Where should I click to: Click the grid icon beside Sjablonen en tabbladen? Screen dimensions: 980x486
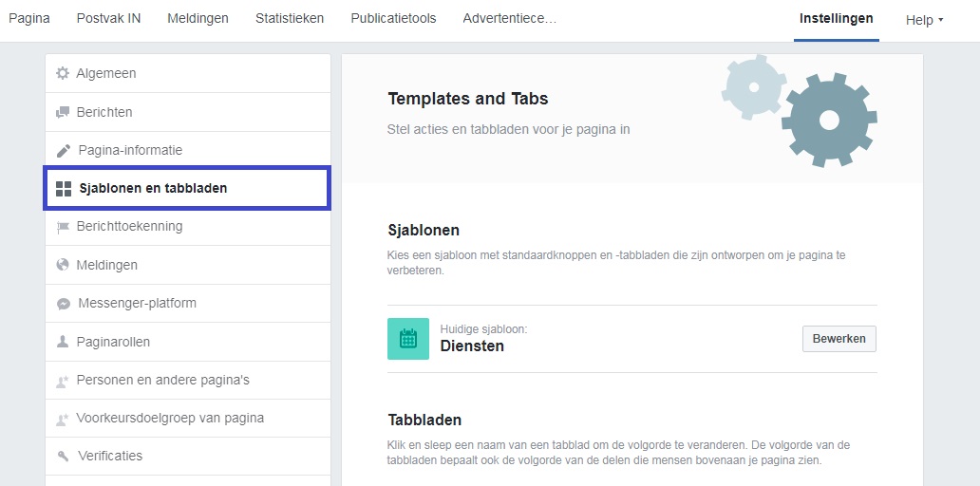click(63, 189)
